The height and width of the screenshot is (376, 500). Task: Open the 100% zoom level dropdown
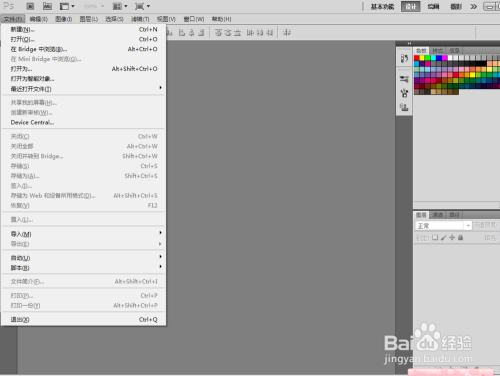pos(94,6)
